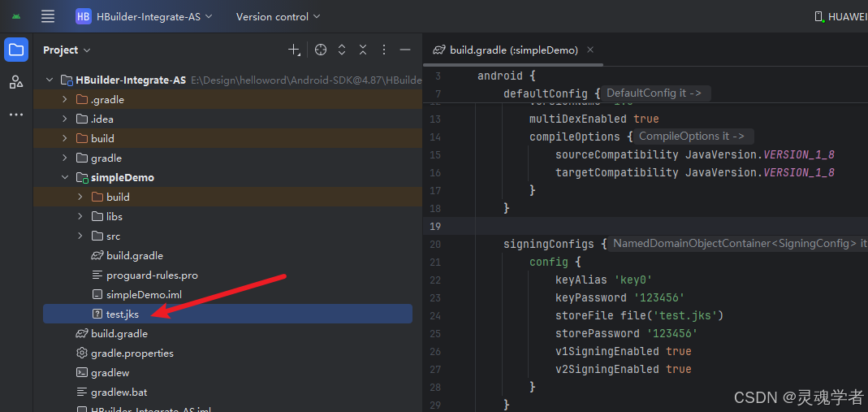868x412 pixels.
Task: Click targetCompatibility line in editor
Action: [695, 172]
